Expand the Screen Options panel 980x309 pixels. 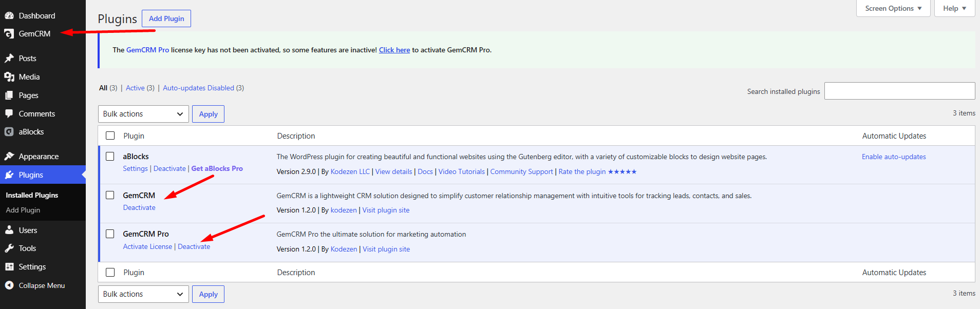(x=893, y=8)
